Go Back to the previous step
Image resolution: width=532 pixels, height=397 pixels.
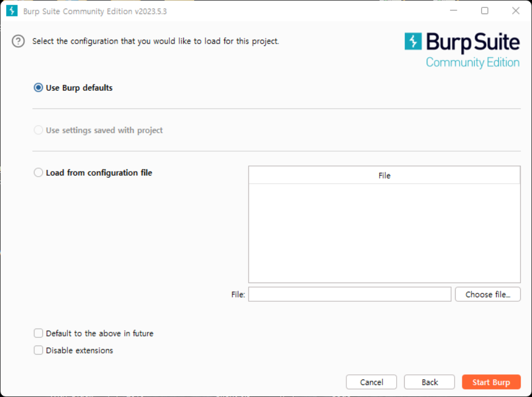[x=429, y=382]
